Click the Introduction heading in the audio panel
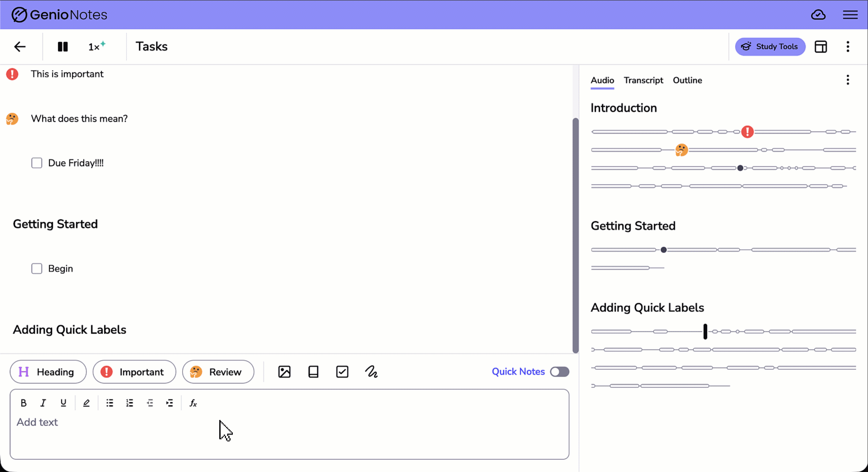The width and height of the screenshot is (868, 472). tap(623, 108)
